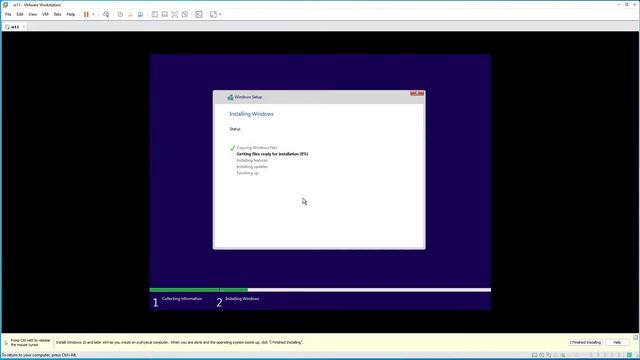This screenshot has width=640, height=360.
Task: Click the CD/DVD drive status bar icon
Action: [x=542, y=355]
